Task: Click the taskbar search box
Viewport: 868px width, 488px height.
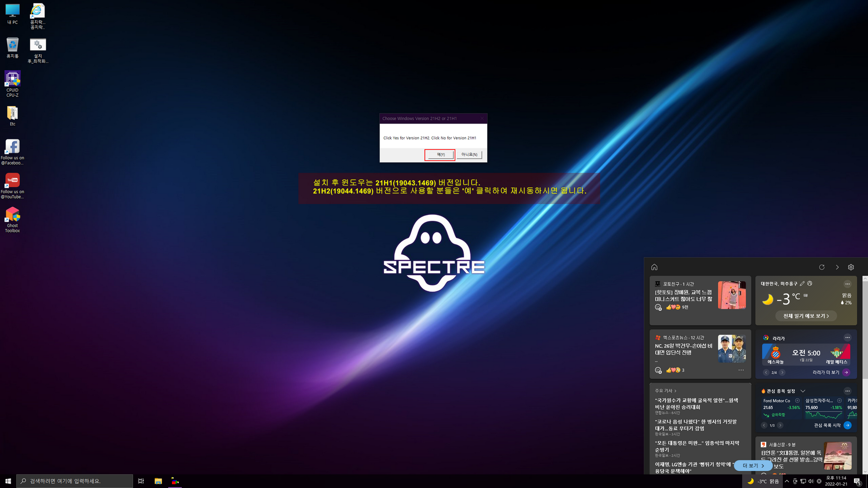Action: [x=75, y=481]
